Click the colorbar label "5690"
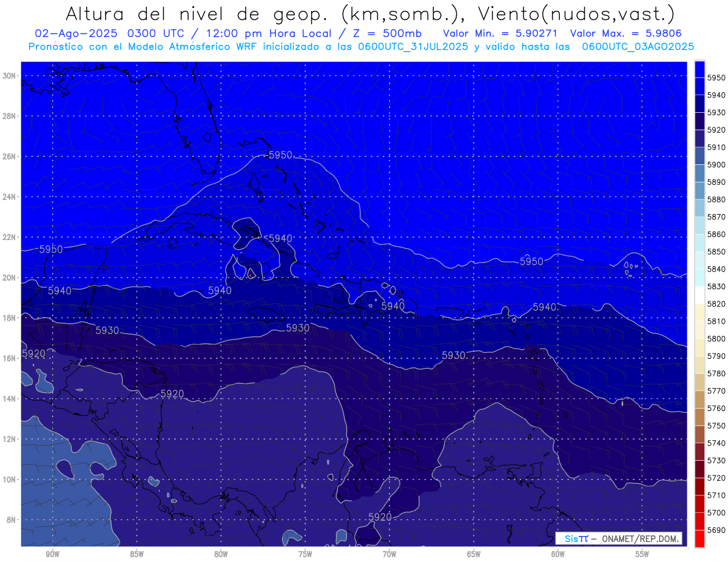Viewport: 728px width, 562px height. click(716, 530)
